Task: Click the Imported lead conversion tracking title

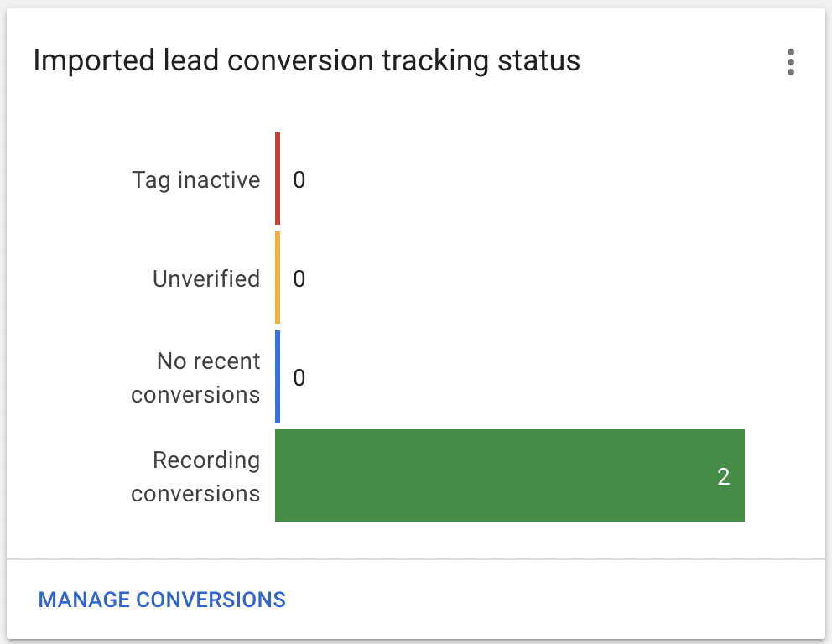Action: click(x=307, y=60)
